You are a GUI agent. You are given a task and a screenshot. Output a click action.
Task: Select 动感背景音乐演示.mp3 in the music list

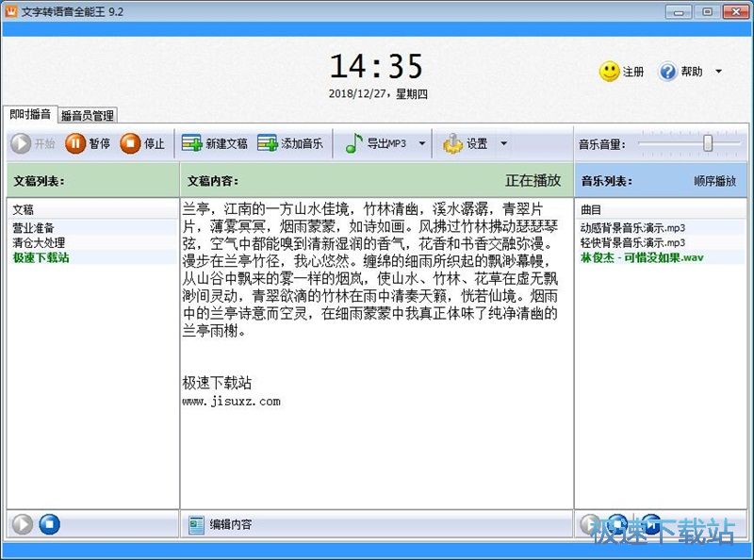(x=661, y=227)
